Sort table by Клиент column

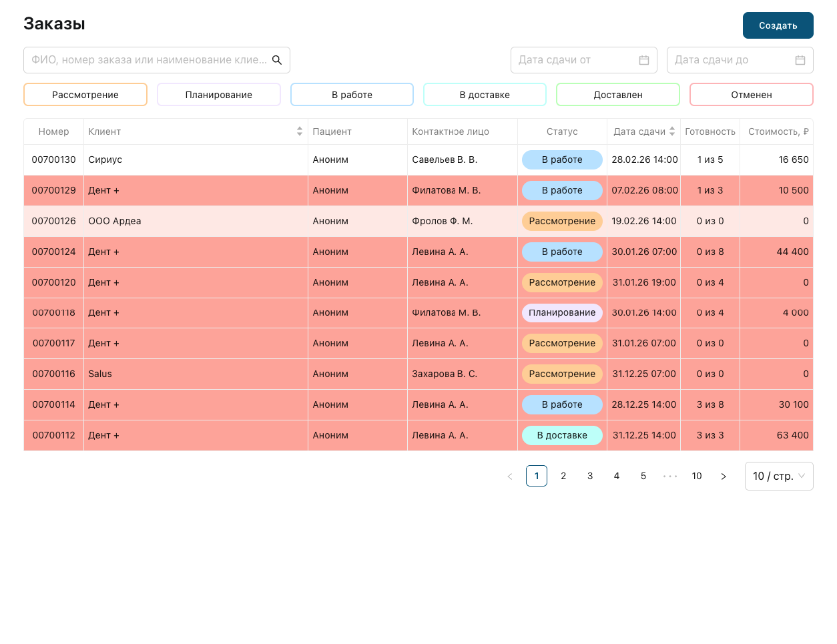tap(300, 131)
